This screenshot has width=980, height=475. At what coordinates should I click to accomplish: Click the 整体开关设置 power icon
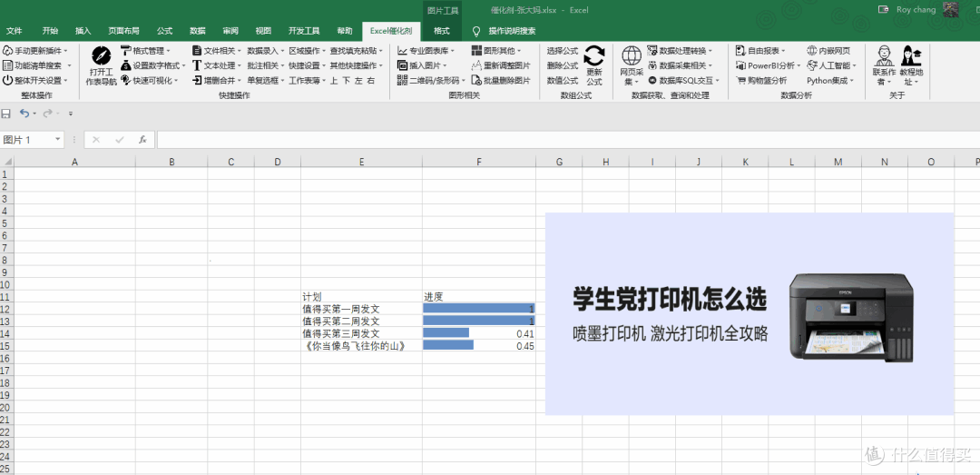(7, 80)
